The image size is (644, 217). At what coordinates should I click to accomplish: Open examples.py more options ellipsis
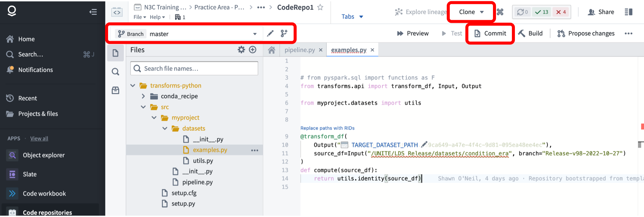point(255,150)
